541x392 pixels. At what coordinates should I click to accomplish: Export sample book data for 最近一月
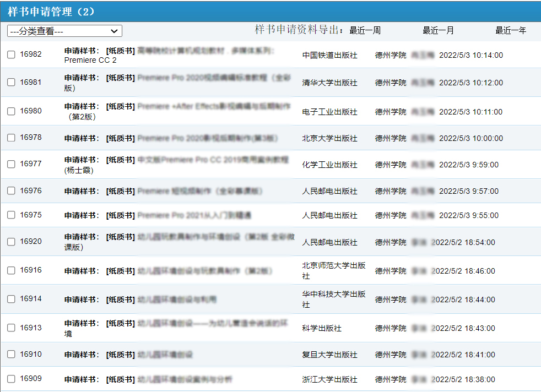coord(438,30)
